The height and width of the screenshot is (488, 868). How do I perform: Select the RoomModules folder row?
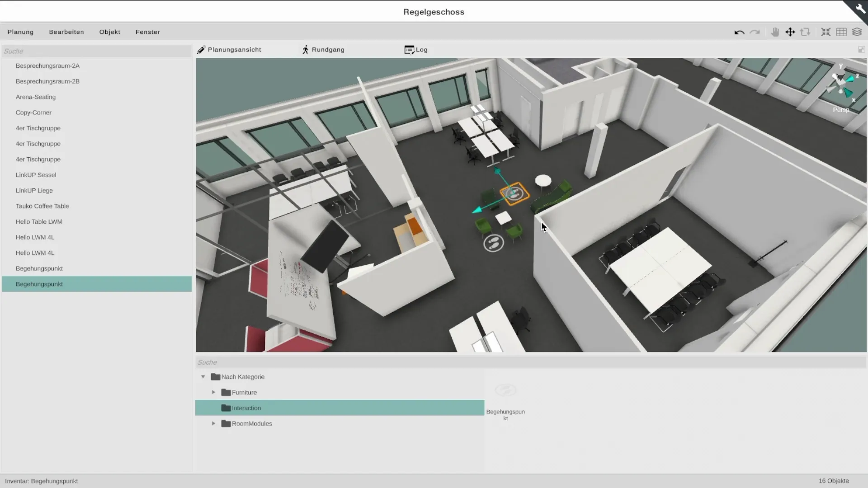(340, 423)
